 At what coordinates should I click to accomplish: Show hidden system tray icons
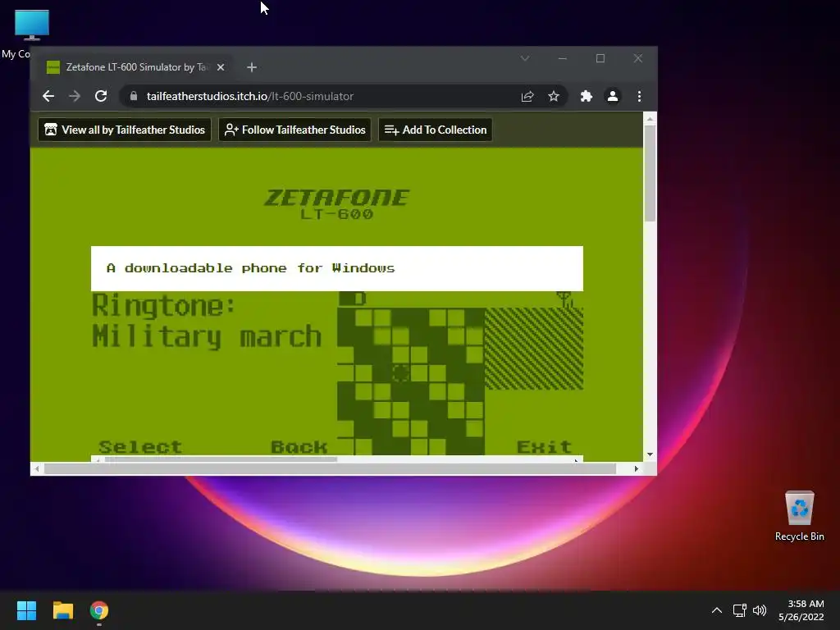tap(717, 610)
